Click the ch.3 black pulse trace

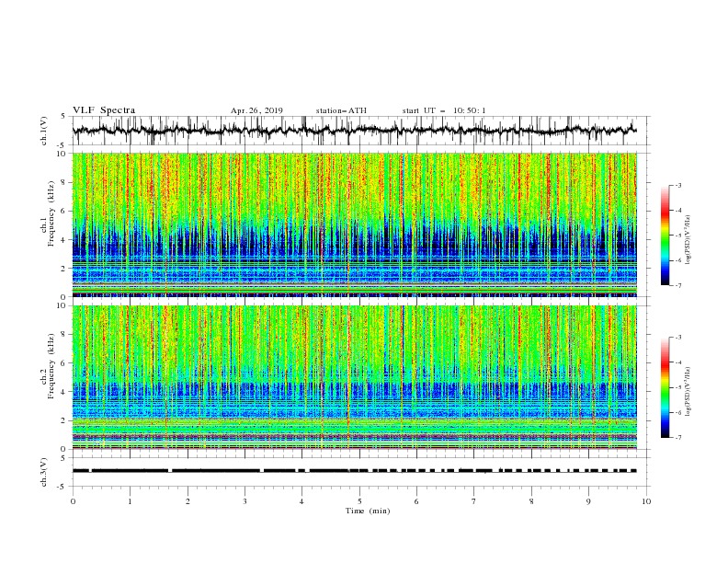pyautogui.click(x=355, y=471)
